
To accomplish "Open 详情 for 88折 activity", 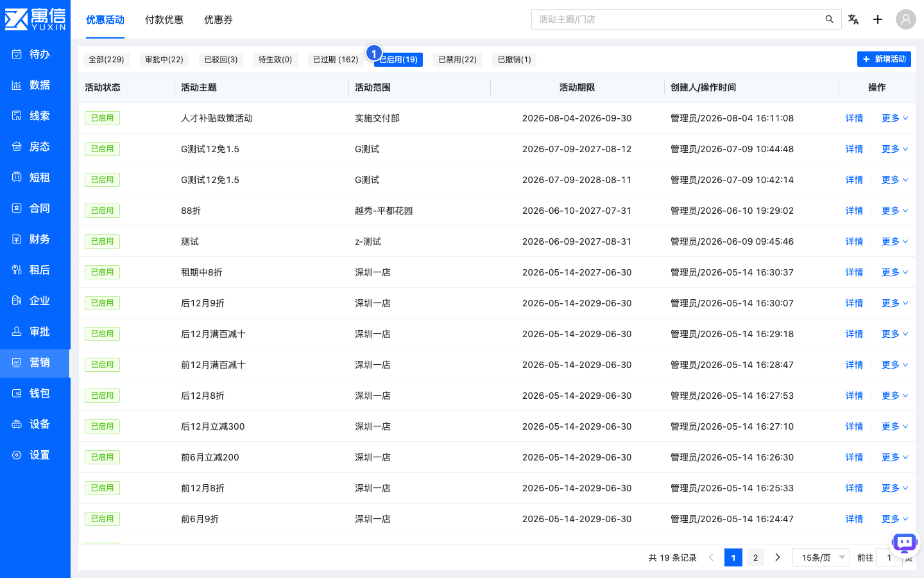I will point(854,211).
